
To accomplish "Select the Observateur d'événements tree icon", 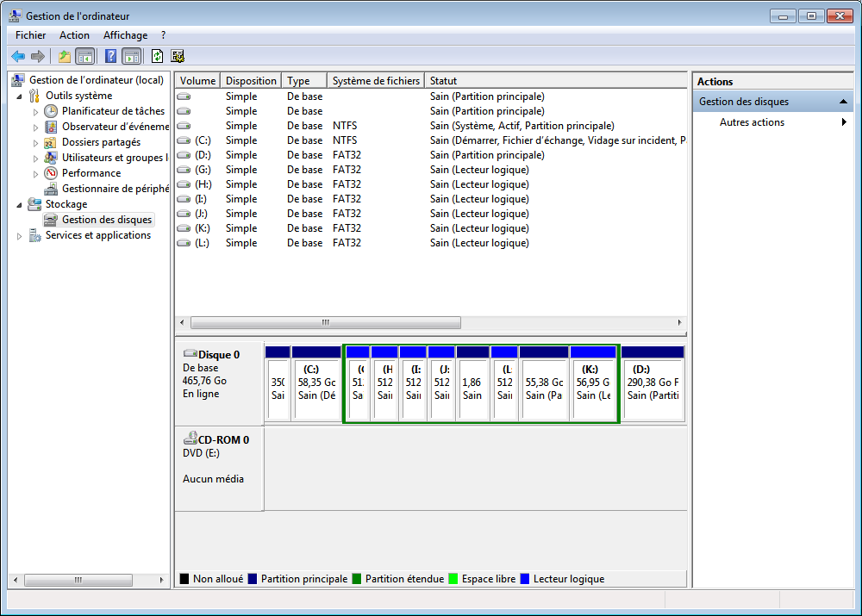I will pyautogui.click(x=51, y=127).
